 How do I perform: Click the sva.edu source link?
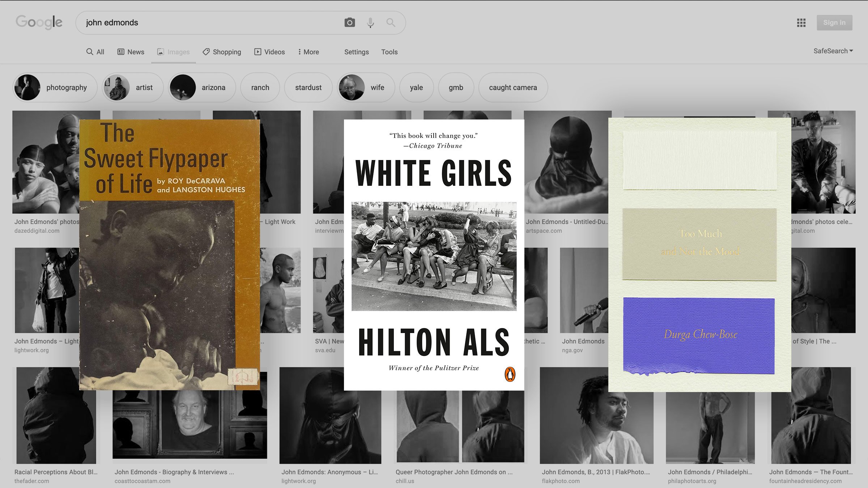[325, 350]
